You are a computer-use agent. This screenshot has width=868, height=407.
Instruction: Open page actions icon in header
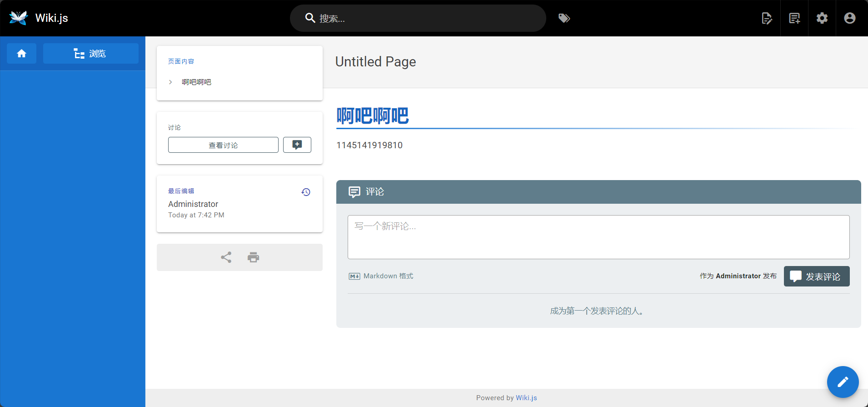tap(767, 18)
